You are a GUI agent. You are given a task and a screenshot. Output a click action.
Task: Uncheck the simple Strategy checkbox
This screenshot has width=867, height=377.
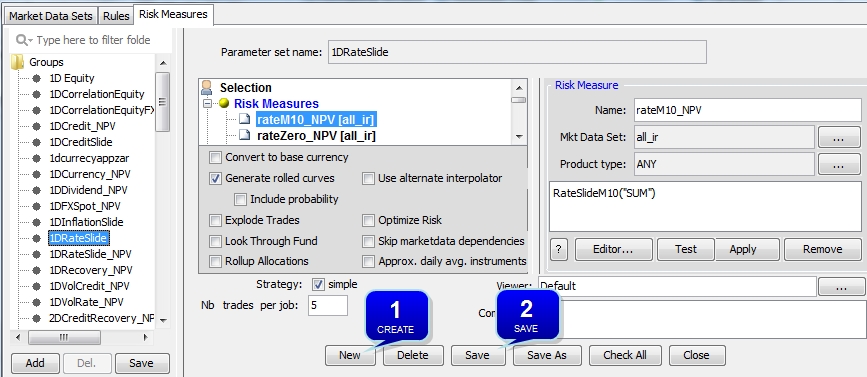click(x=318, y=285)
